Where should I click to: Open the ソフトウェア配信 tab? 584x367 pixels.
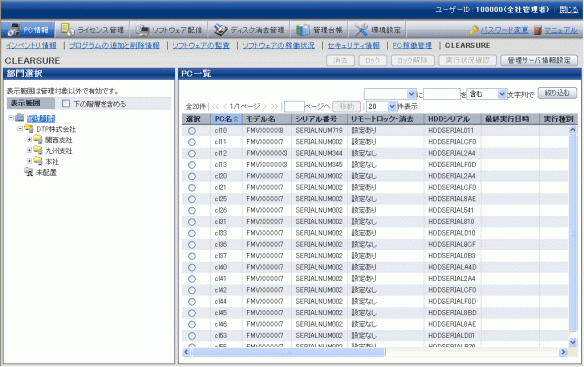click(x=168, y=30)
